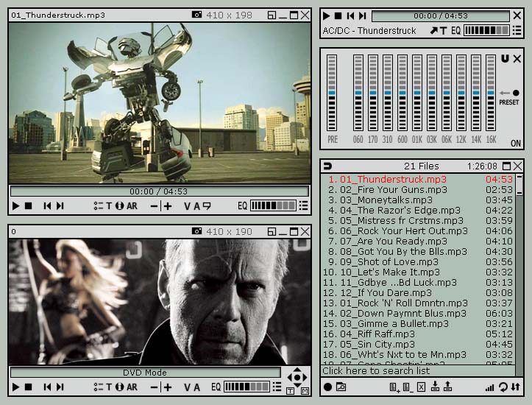
Task: Adjust the 16K equalizer band slider
Action: point(491,93)
